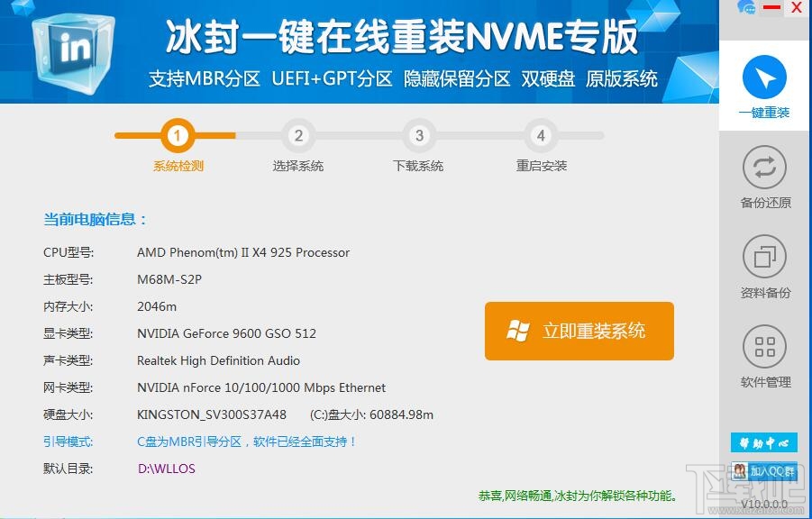Viewport: 812px width, 519px height.
Task: Click the 当前电脑信息 heading
Action: (95, 219)
